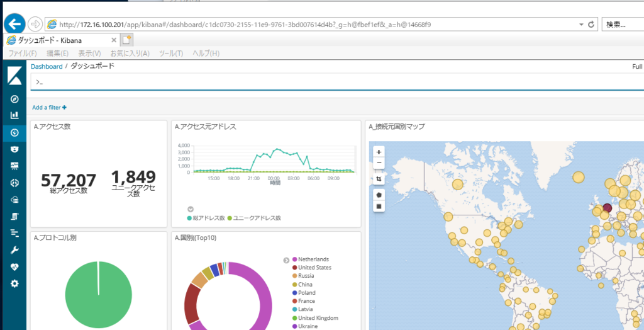Viewport: 644px width, 330px height.
Task: Select the map draw polygon tool
Action: (379, 195)
